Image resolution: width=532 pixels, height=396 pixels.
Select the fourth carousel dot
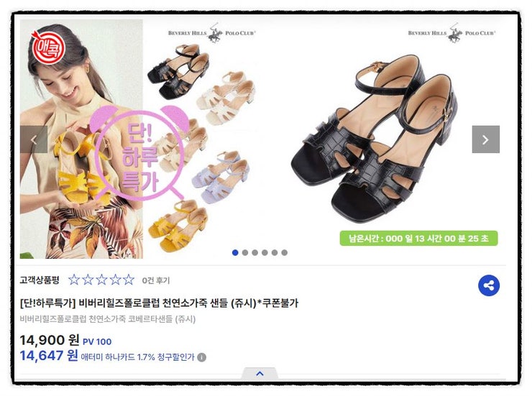click(265, 252)
